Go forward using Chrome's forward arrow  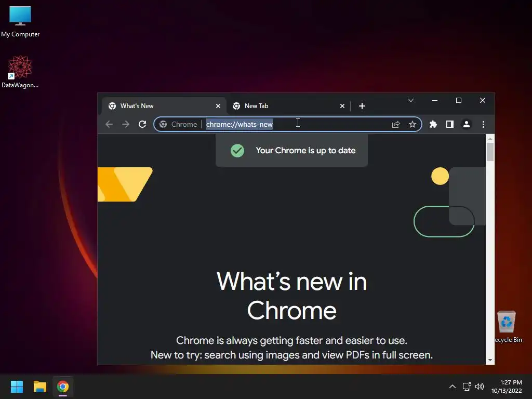126,124
